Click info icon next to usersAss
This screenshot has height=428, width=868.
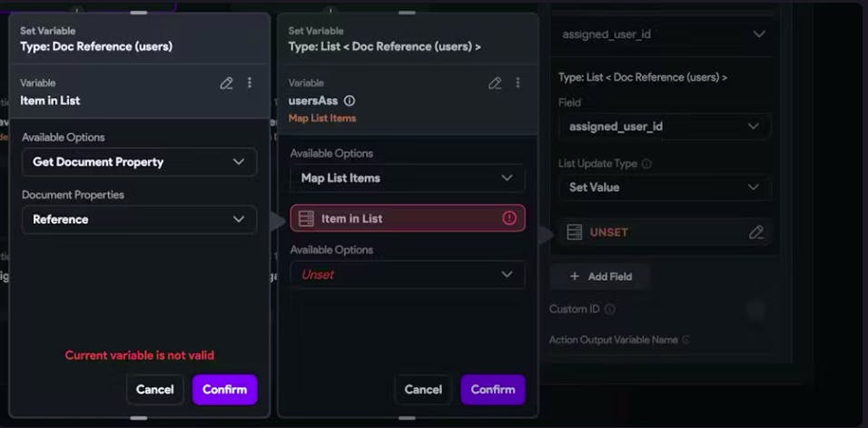pyautogui.click(x=350, y=101)
